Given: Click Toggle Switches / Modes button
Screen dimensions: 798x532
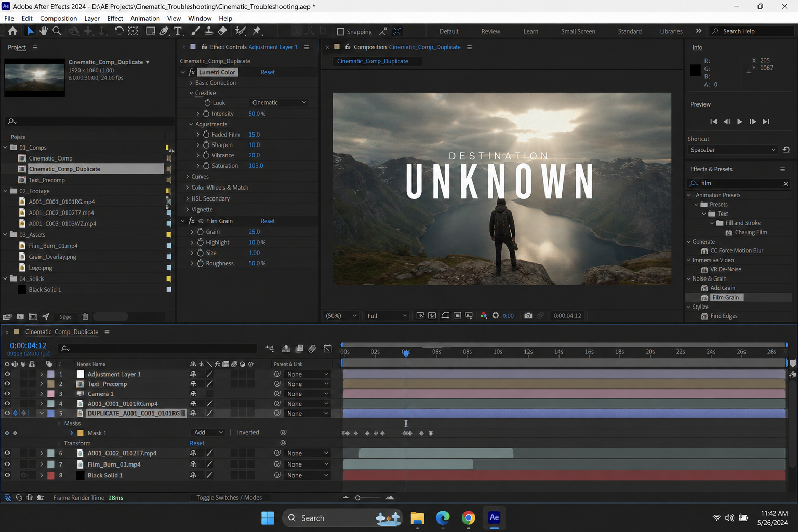Looking at the screenshot, I should point(229,498).
